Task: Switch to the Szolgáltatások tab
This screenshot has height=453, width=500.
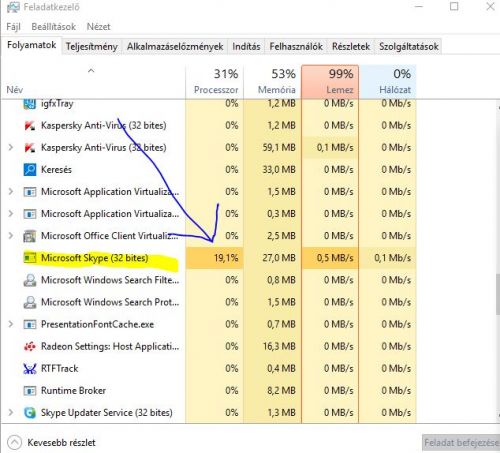Action: pyautogui.click(x=409, y=47)
